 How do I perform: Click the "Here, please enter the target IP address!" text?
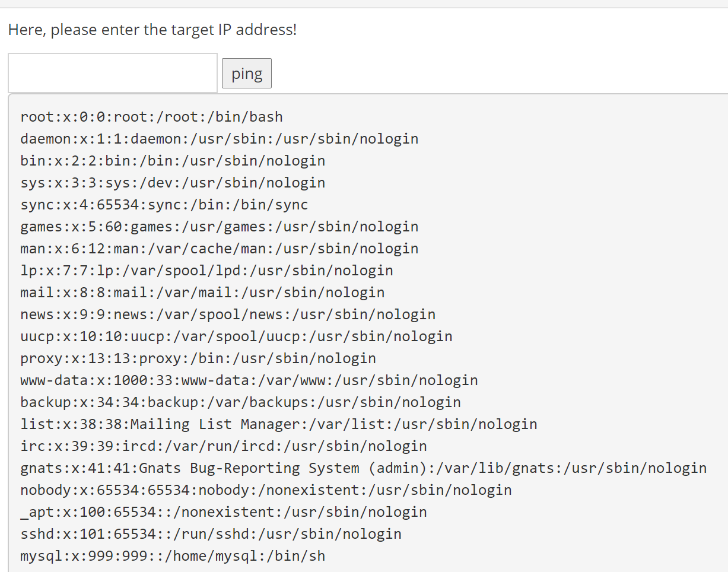[152, 30]
